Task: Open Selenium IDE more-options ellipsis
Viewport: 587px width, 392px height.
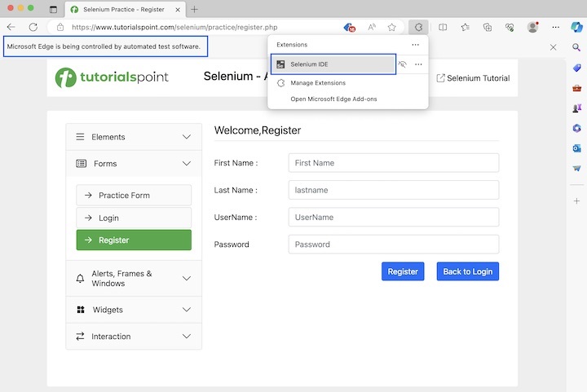Action: [418, 64]
